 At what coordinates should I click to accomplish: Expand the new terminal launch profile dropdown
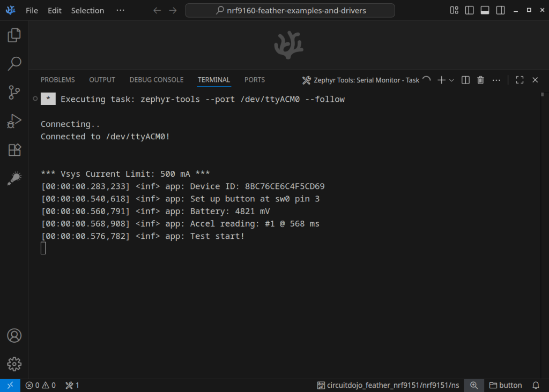click(451, 80)
